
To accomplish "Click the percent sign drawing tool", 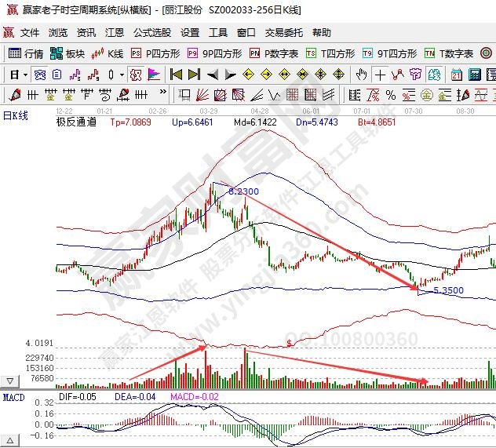I will tap(390, 95).
